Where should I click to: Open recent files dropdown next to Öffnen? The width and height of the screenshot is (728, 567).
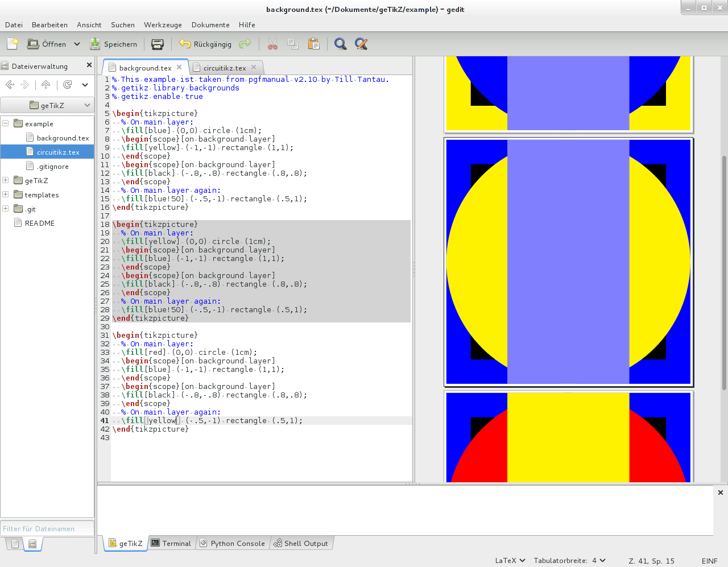coord(77,44)
